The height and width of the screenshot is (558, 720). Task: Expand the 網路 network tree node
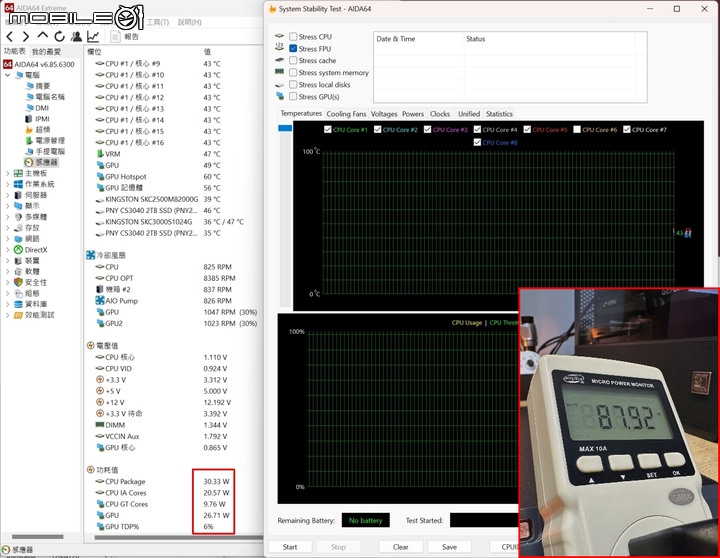tap(7, 239)
